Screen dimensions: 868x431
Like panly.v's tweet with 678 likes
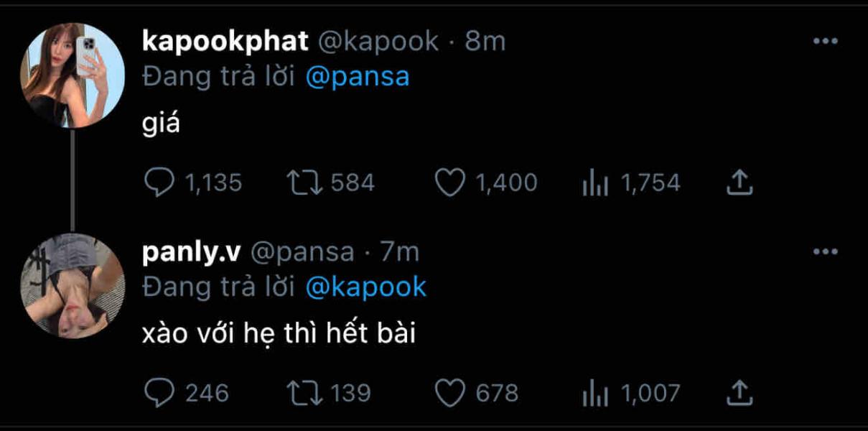[x=450, y=393]
